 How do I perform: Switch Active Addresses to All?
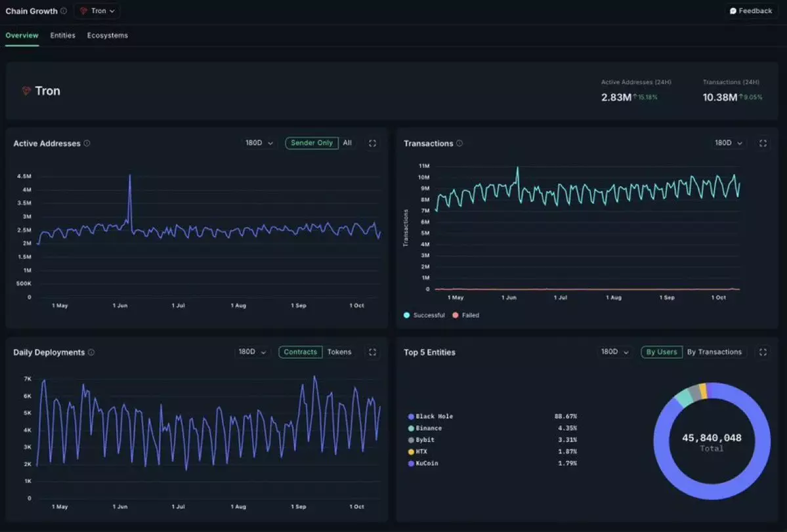click(x=347, y=143)
